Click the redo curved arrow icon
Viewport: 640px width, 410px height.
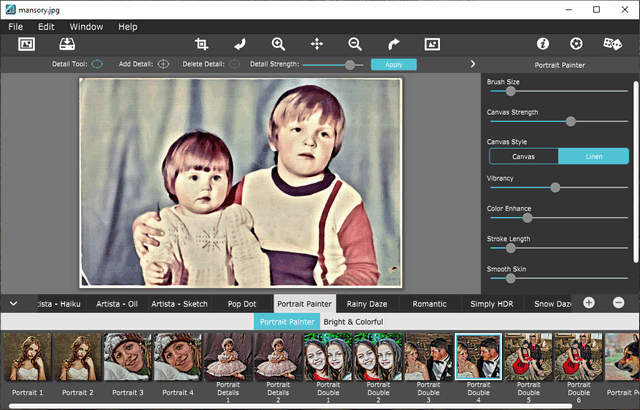coord(393,44)
